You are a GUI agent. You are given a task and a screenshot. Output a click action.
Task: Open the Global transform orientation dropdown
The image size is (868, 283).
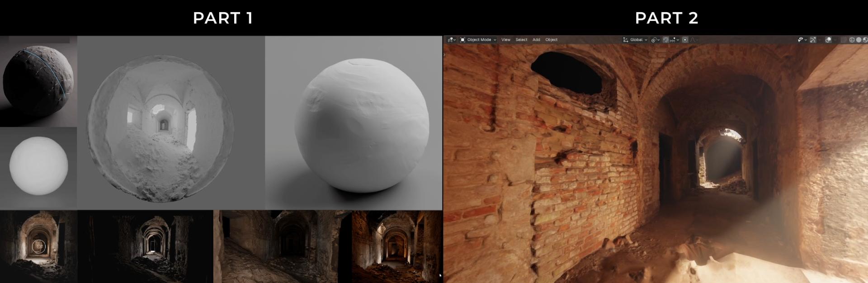point(635,40)
